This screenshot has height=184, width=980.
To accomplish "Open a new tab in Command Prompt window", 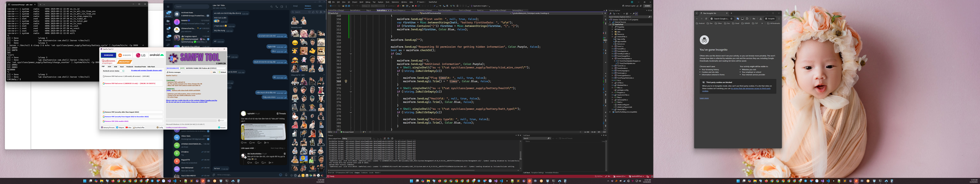I will click(40, 5).
